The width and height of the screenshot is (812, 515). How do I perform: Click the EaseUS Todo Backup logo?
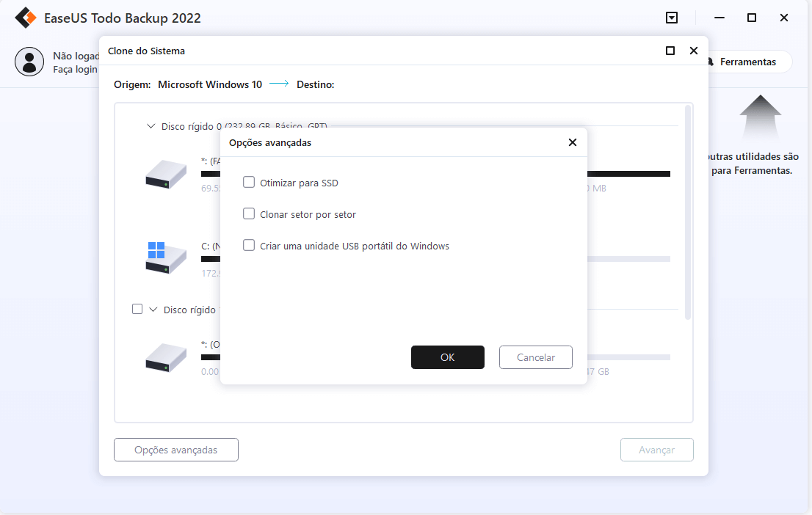coord(26,18)
